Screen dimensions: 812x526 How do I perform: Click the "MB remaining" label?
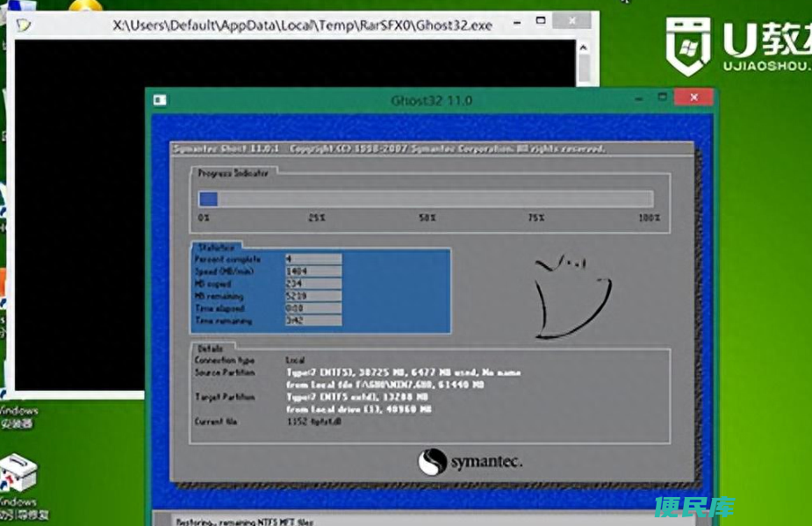pos(219,297)
